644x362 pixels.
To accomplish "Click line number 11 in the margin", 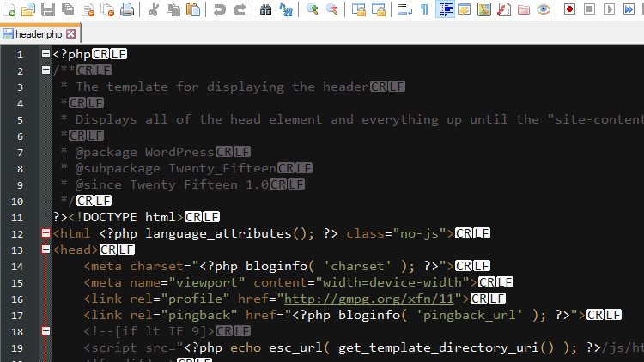I will [x=17, y=218].
